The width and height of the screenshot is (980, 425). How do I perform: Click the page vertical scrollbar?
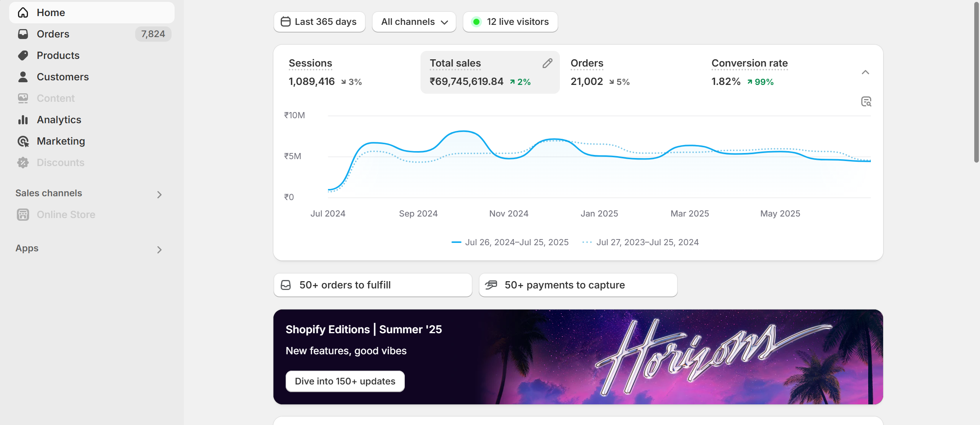coord(976,82)
